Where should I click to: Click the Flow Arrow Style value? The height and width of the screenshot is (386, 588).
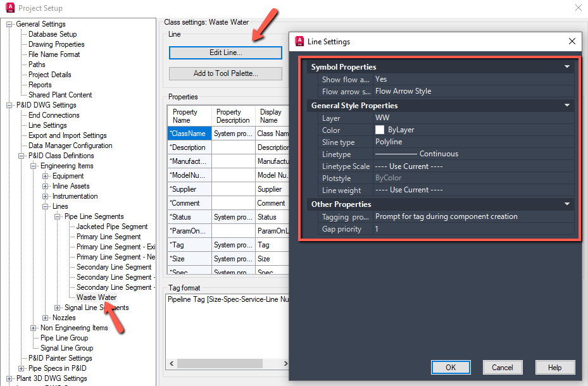click(473, 91)
